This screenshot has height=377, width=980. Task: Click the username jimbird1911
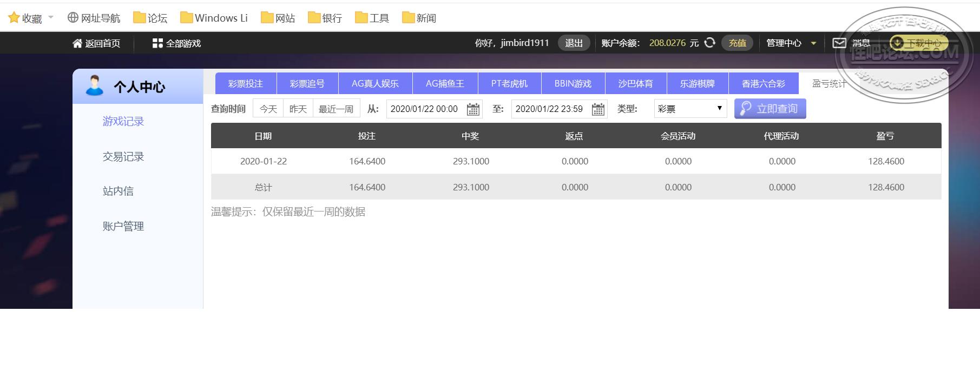point(525,43)
